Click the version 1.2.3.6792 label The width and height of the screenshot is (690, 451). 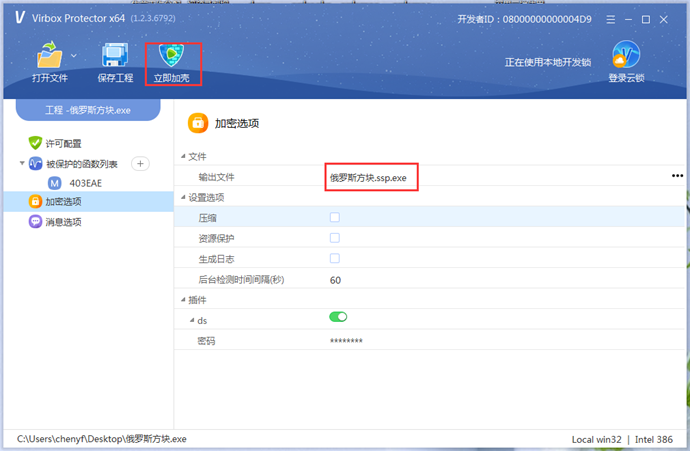(153, 18)
